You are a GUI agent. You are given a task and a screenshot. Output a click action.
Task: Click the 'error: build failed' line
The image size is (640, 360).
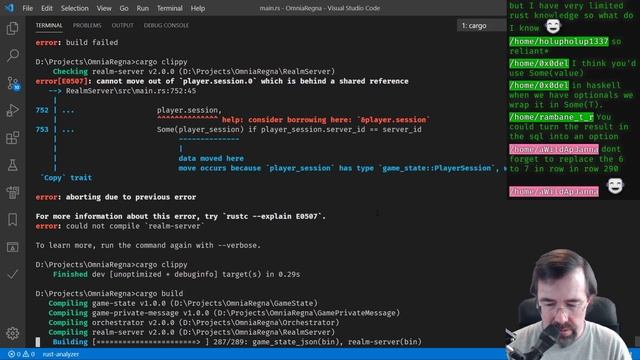[x=77, y=42]
